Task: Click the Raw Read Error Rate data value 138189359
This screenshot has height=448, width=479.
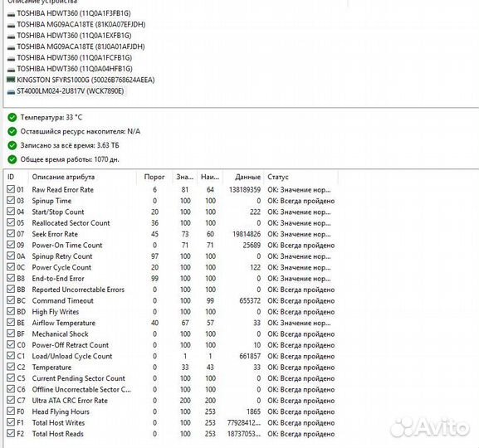Action: [245, 190]
